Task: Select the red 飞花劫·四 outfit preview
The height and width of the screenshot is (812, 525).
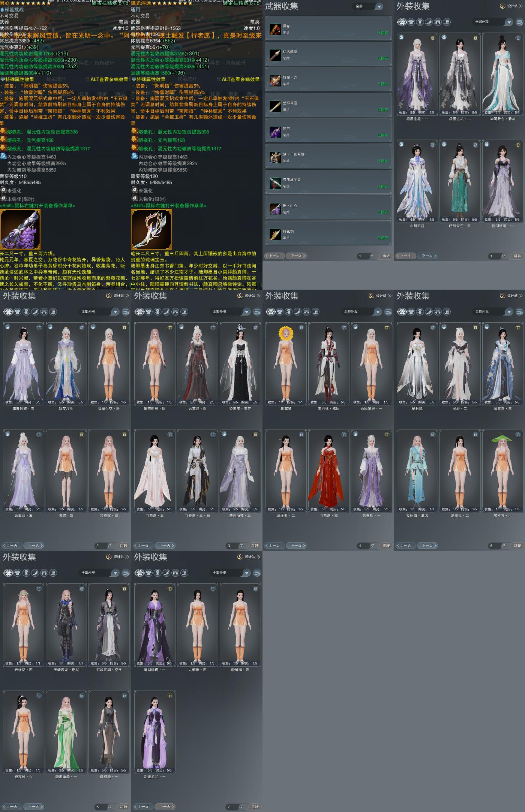Action: click(328, 471)
